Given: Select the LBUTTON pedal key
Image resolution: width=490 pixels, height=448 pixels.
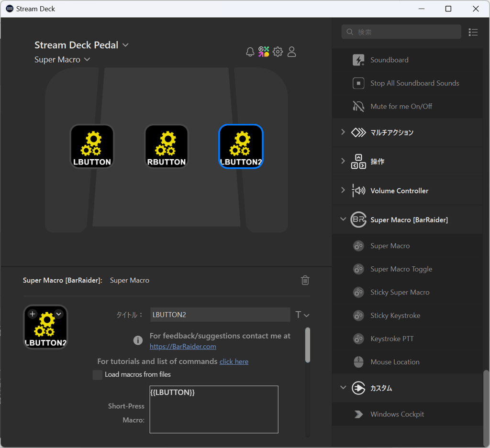Looking at the screenshot, I should tap(92, 146).
